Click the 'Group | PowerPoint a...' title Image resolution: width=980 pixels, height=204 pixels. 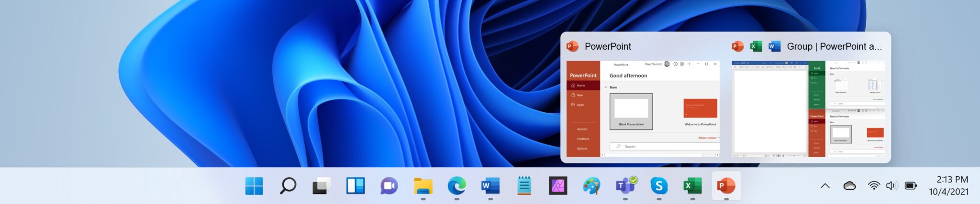[834, 46]
